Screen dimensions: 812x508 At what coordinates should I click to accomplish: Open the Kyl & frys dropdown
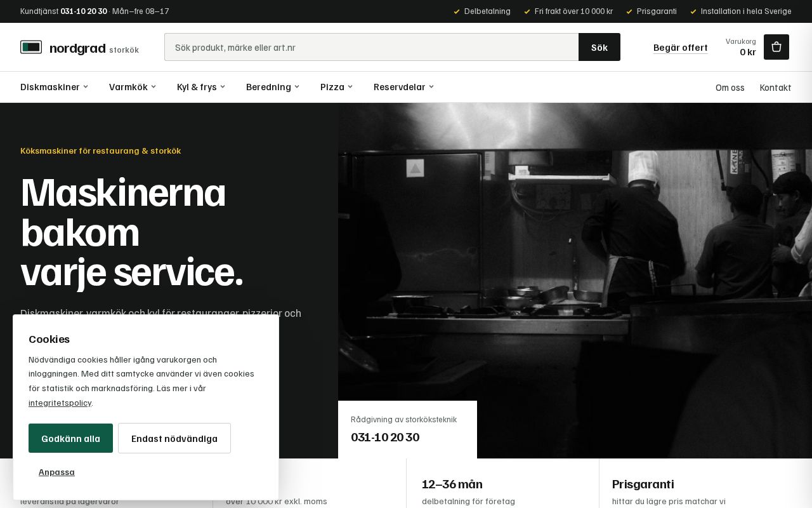(201, 87)
